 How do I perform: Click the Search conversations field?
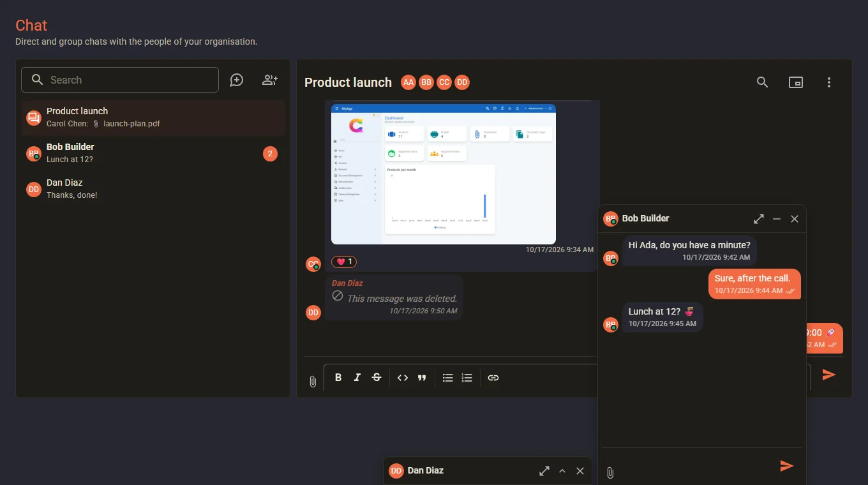(120, 80)
